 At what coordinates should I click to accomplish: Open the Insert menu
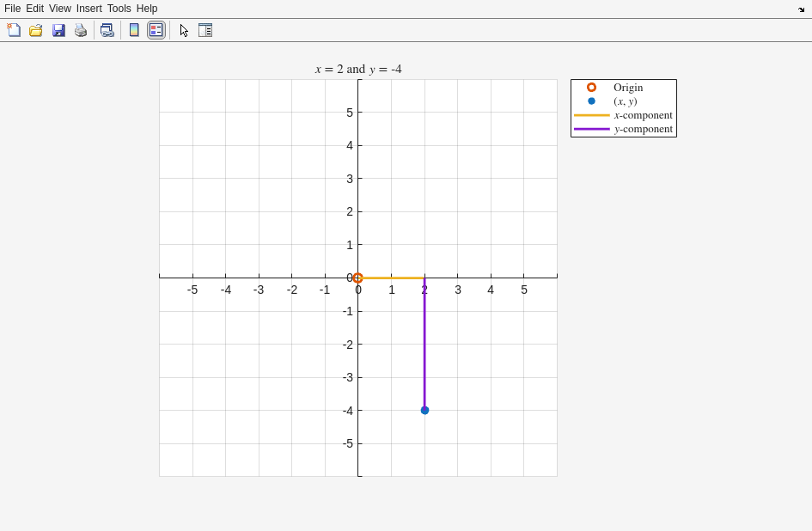coord(89,9)
